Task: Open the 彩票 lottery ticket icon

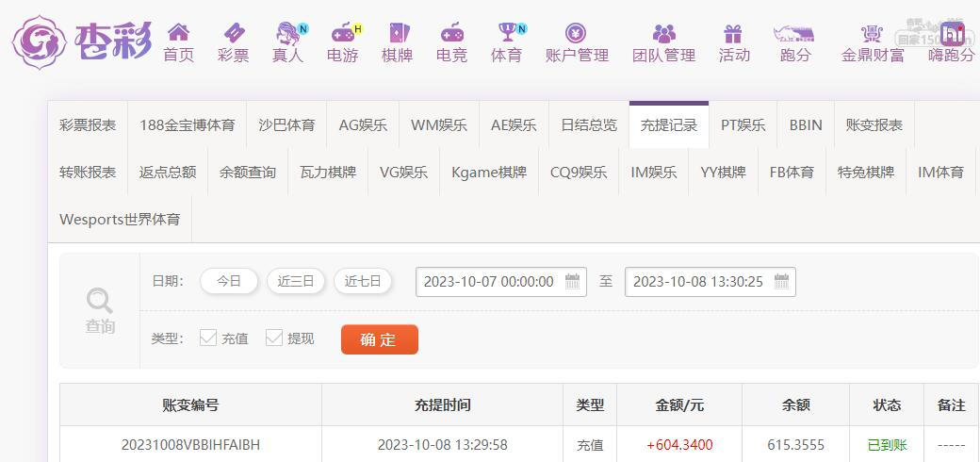Action: coord(233,32)
